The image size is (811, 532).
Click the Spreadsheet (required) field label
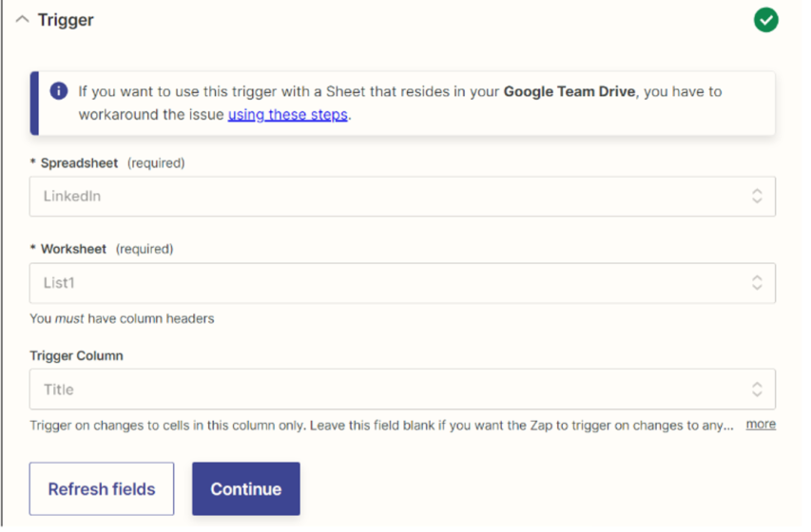[107, 162]
